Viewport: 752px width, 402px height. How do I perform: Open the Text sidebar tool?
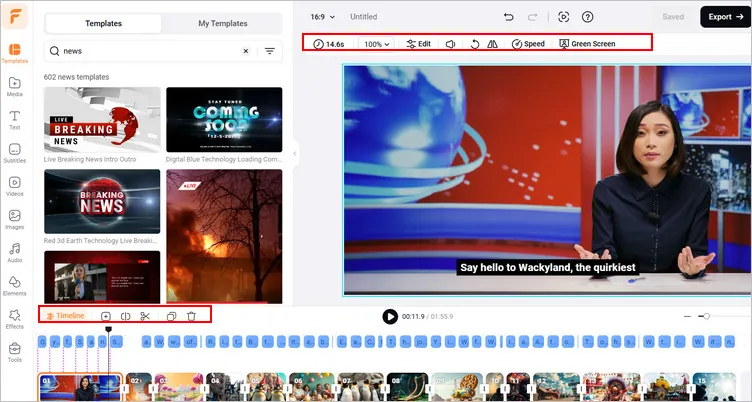pos(14,120)
